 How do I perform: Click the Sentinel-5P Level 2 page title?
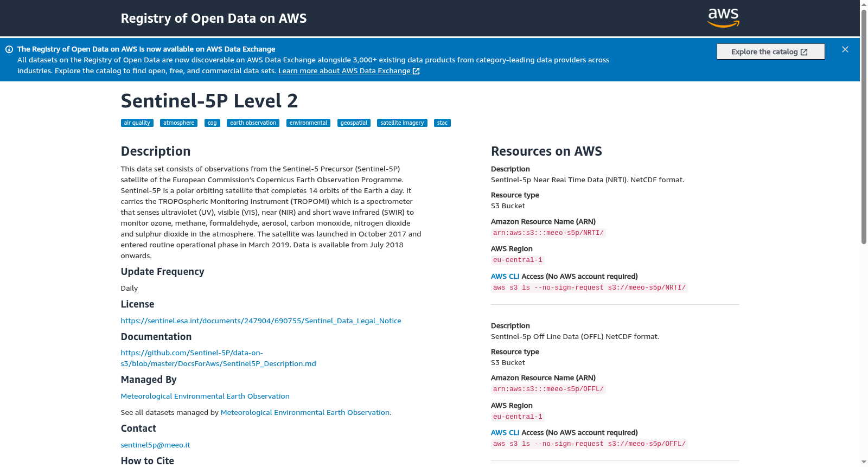(x=209, y=101)
